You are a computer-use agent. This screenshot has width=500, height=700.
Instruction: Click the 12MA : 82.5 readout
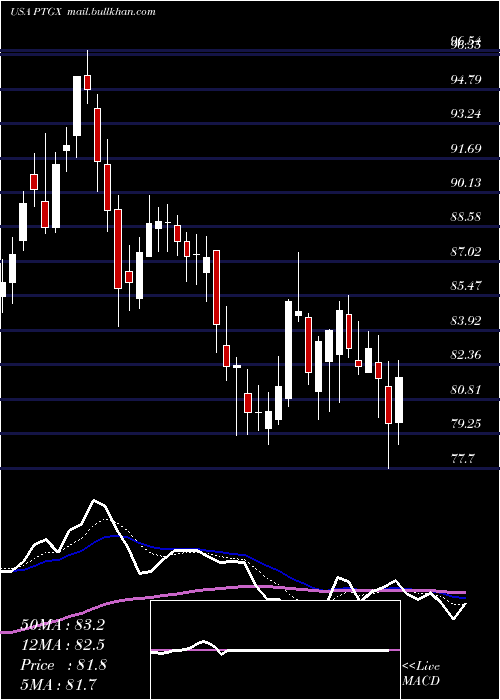point(62,645)
